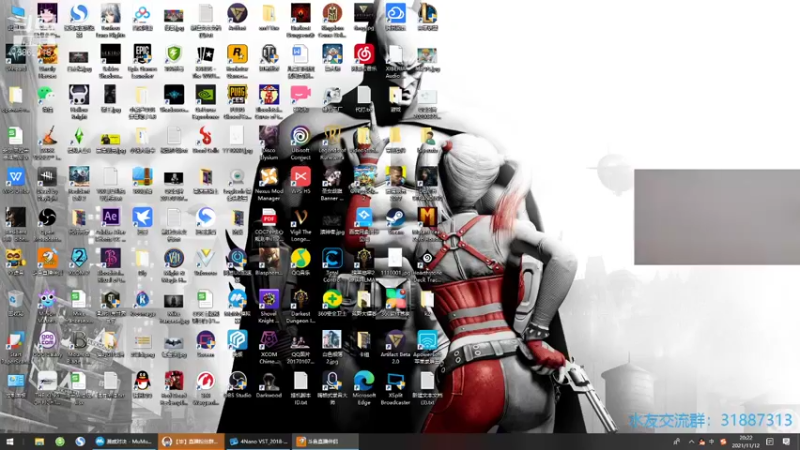Open the Steam desktop shortcut
800x450 pixels.
(x=395, y=217)
